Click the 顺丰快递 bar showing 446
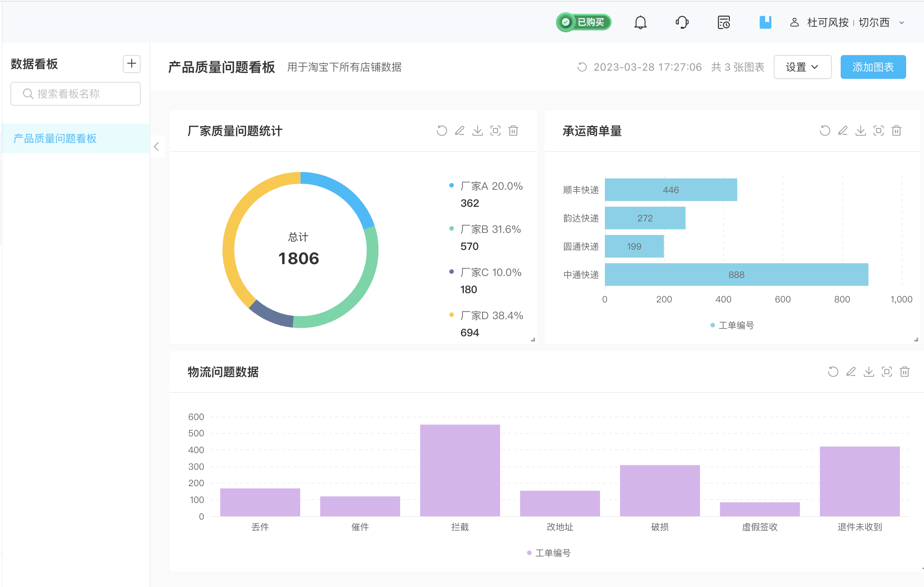This screenshot has width=924, height=587. pos(671,189)
